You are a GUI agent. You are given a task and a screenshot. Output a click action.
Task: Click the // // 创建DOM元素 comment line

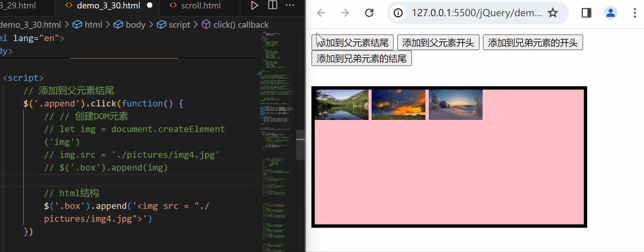86,116
